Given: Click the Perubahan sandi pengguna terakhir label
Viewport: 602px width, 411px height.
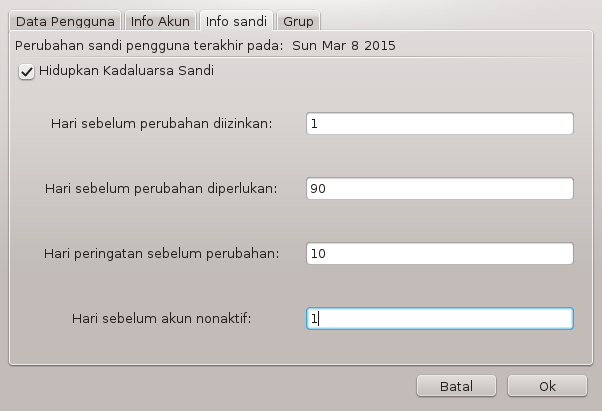Looking at the screenshot, I should click(149, 46).
